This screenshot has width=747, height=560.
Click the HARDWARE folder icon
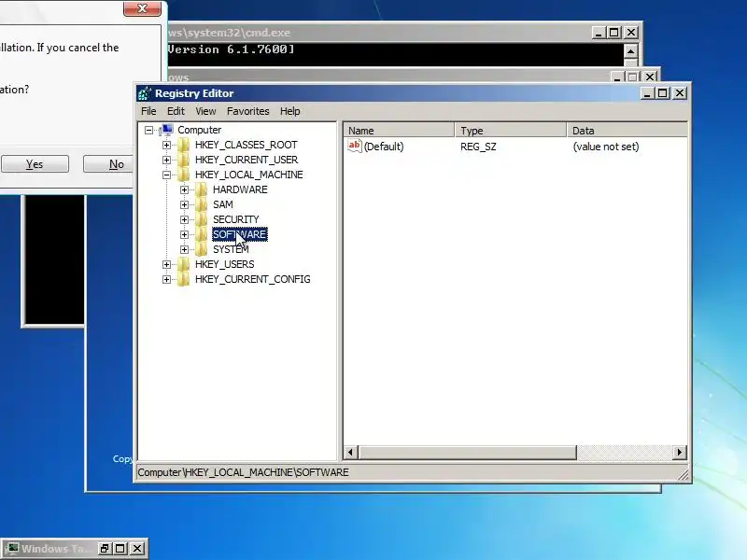202,189
